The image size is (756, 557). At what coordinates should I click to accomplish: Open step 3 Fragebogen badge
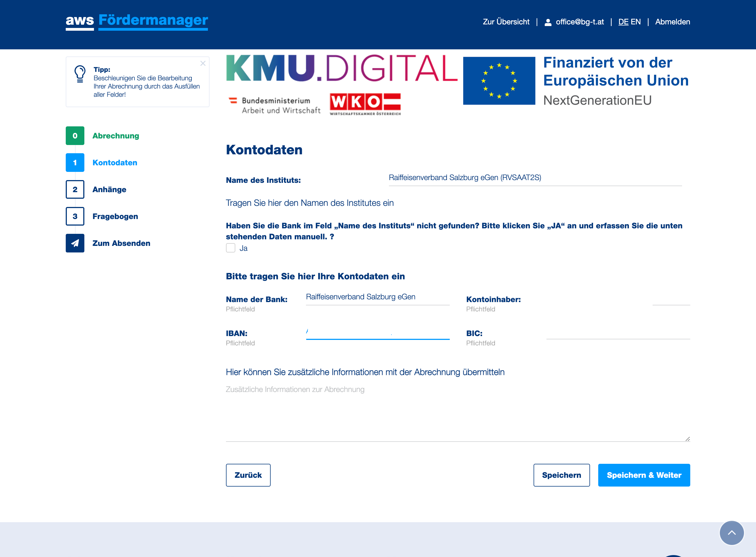click(x=75, y=216)
